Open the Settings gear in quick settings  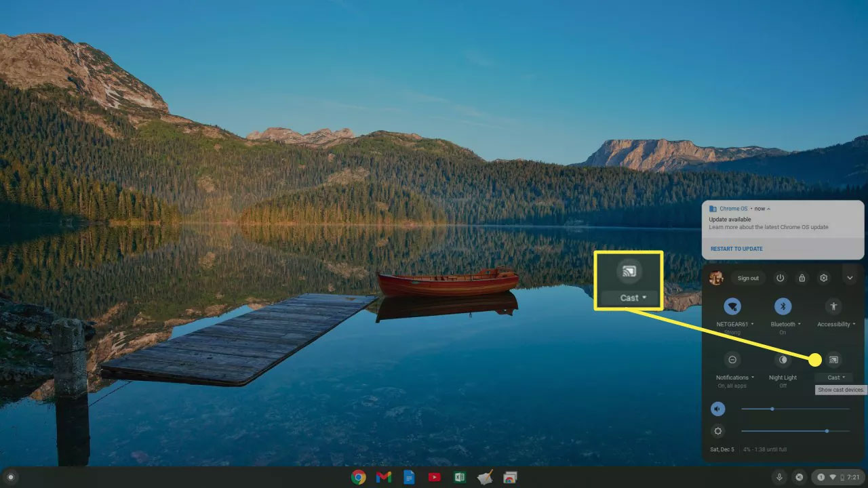(823, 278)
